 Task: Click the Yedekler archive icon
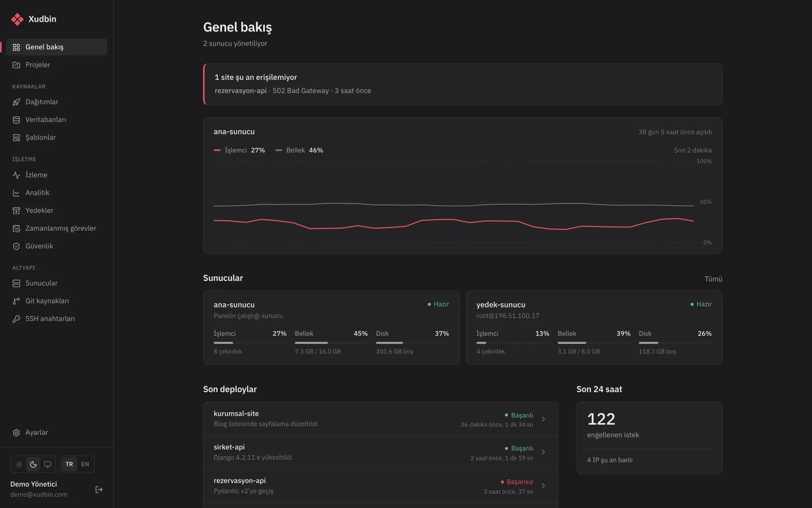pyautogui.click(x=16, y=211)
